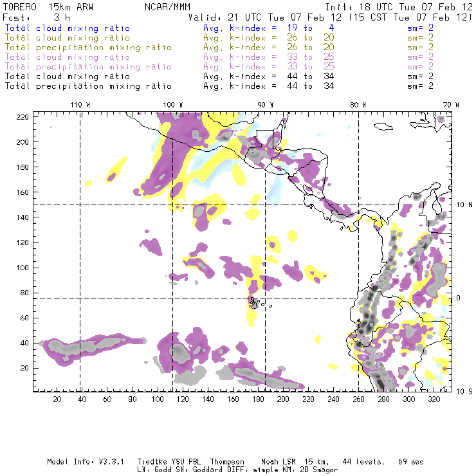Select the "Fcst: 3 h" forecast label
Viewport: 476px width, 476px height.
coord(36,17)
